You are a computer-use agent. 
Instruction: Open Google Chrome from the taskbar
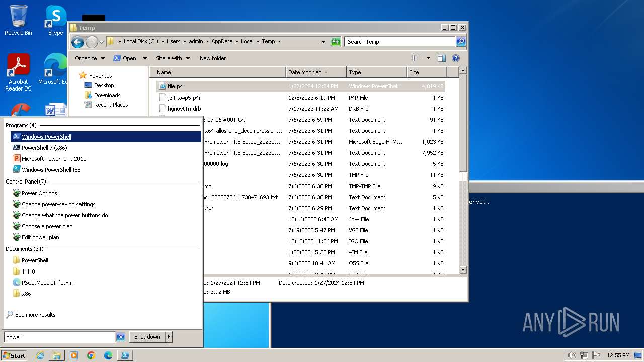(91, 355)
